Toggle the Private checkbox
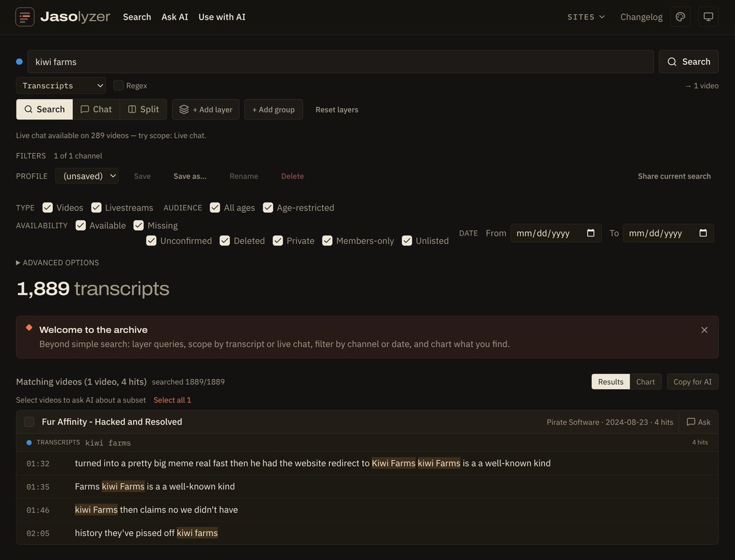 pos(278,241)
